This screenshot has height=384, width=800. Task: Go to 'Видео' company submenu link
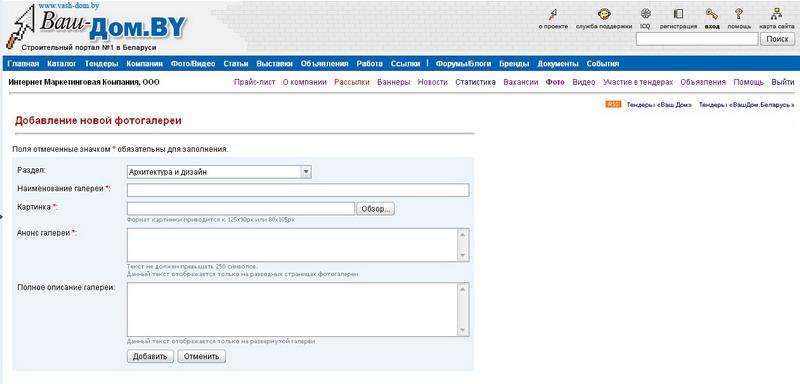click(584, 82)
